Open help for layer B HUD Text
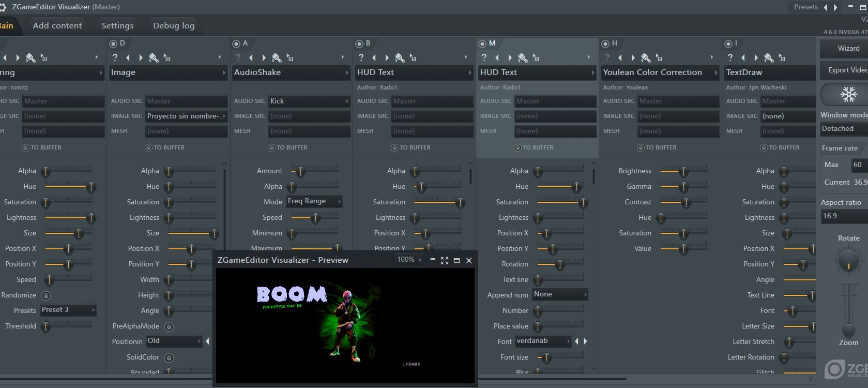Screen dimensions: 868x388 (361, 57)
